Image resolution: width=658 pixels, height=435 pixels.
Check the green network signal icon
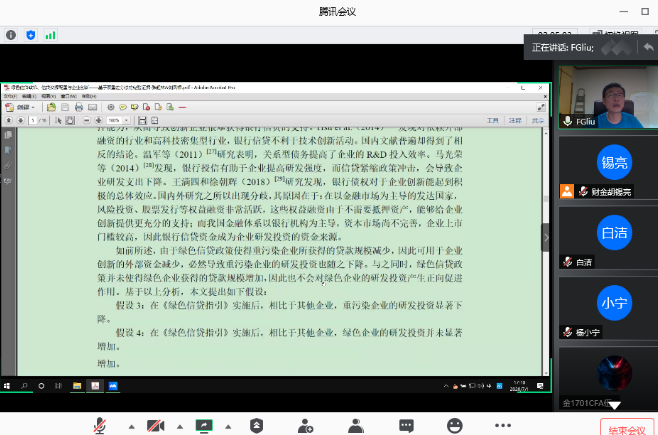50,35
